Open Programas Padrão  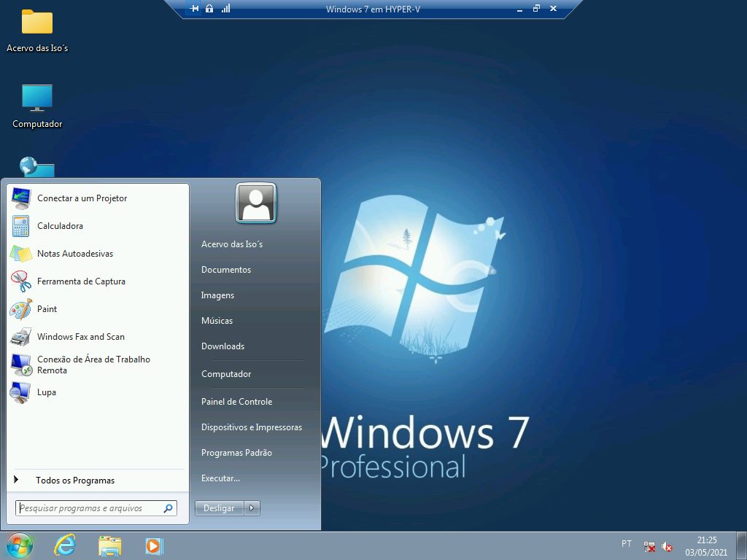tap(236, 453)
